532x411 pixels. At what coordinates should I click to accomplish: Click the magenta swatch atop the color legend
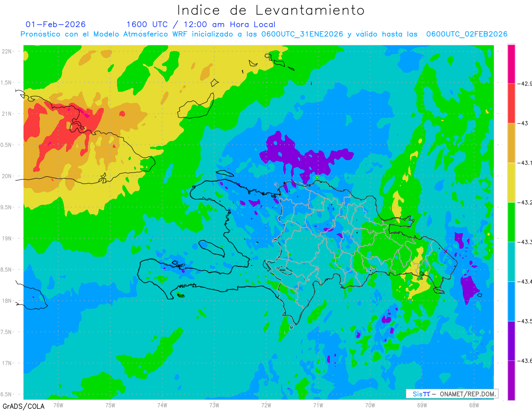511,64
